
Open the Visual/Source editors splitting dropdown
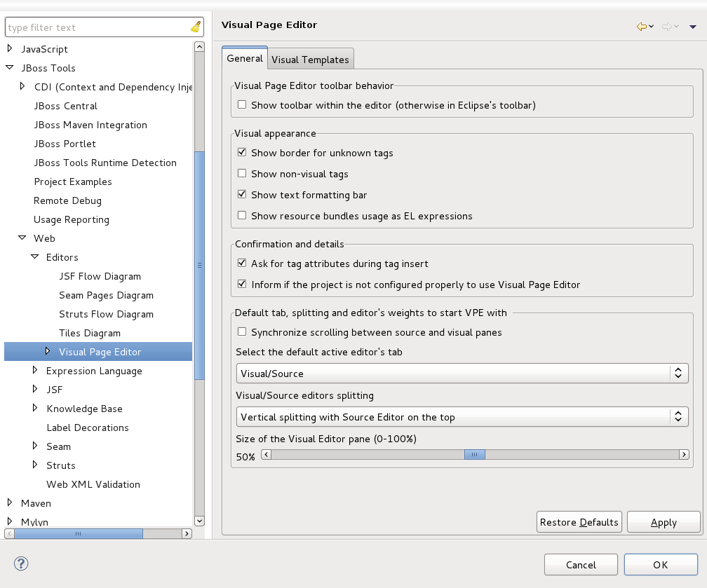tap(462, 417)
